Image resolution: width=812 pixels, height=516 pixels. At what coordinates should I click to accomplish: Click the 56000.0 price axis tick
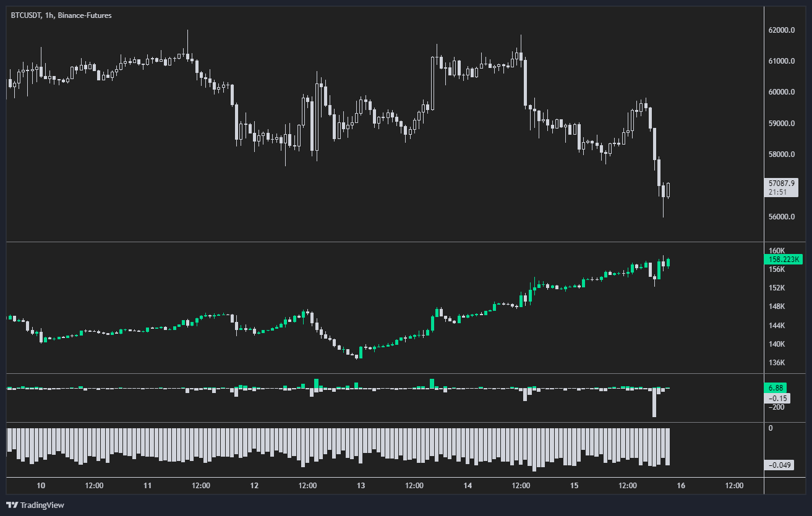coord(781,217)
